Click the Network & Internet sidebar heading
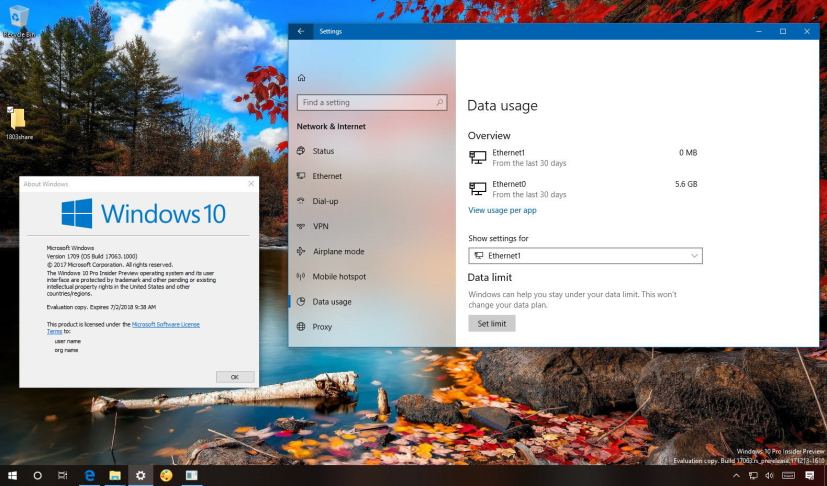Viewport: 827px width, 486px height. [331, 127]
